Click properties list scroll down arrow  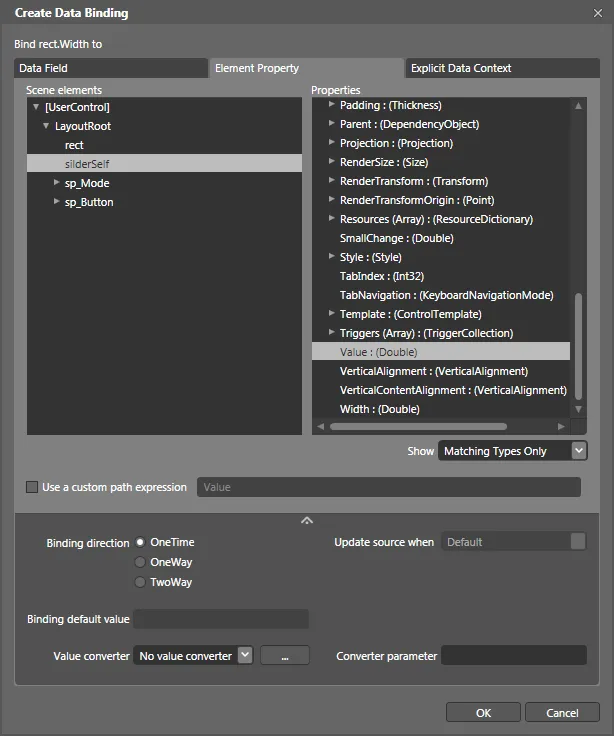click(x=578, y=409)
